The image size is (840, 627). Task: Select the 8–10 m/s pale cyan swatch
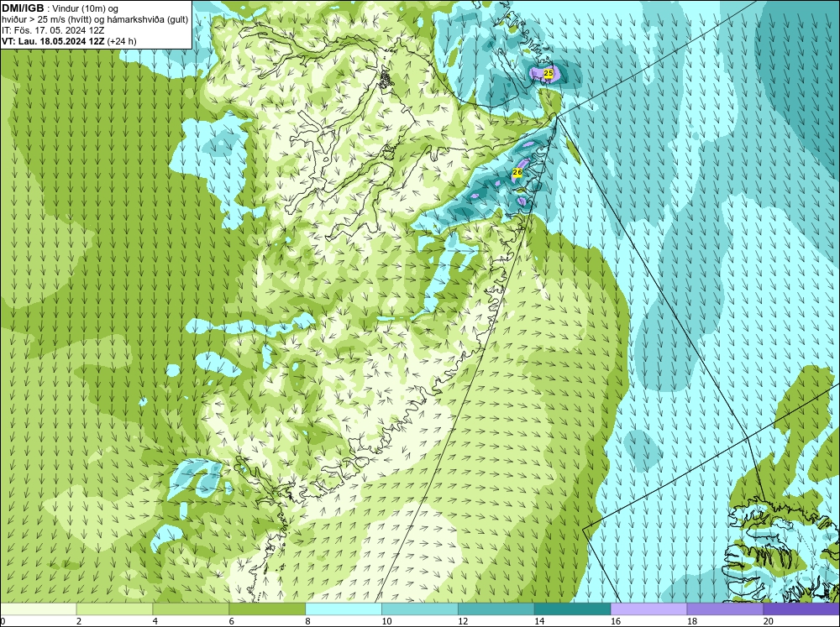point(344,609)
